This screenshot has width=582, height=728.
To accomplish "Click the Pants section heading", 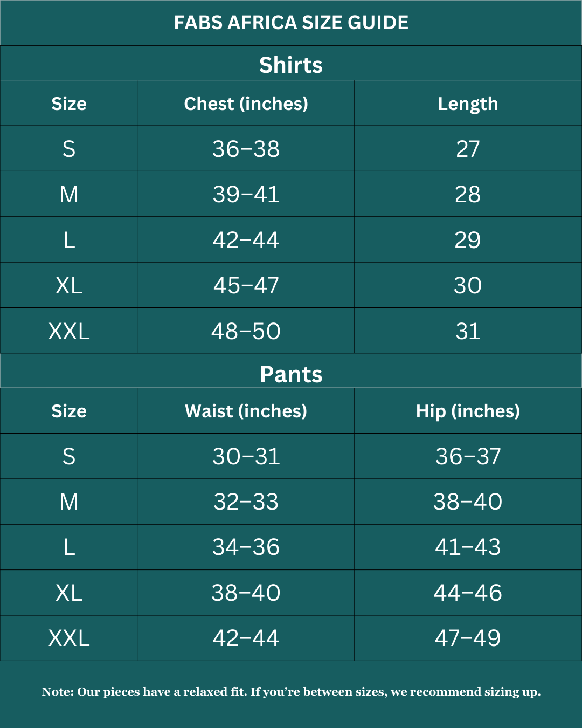I will pyautogui.click(x=291, y=374).
